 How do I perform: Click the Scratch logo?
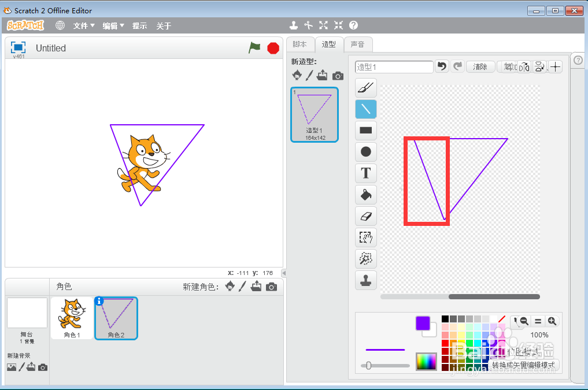pos(25,25)
